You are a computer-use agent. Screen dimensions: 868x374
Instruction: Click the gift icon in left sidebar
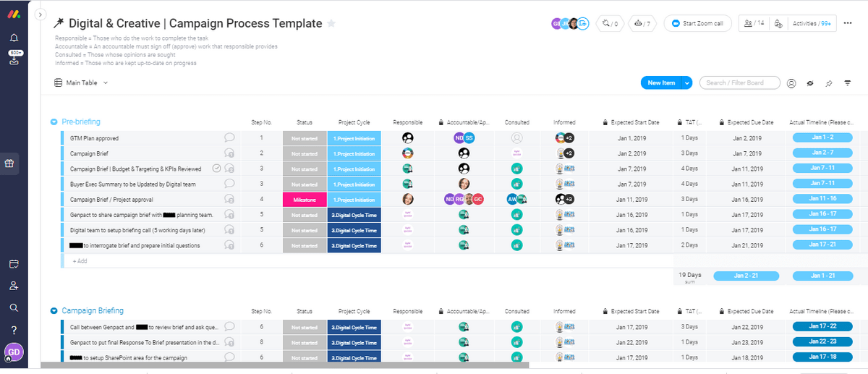(10, 164)
